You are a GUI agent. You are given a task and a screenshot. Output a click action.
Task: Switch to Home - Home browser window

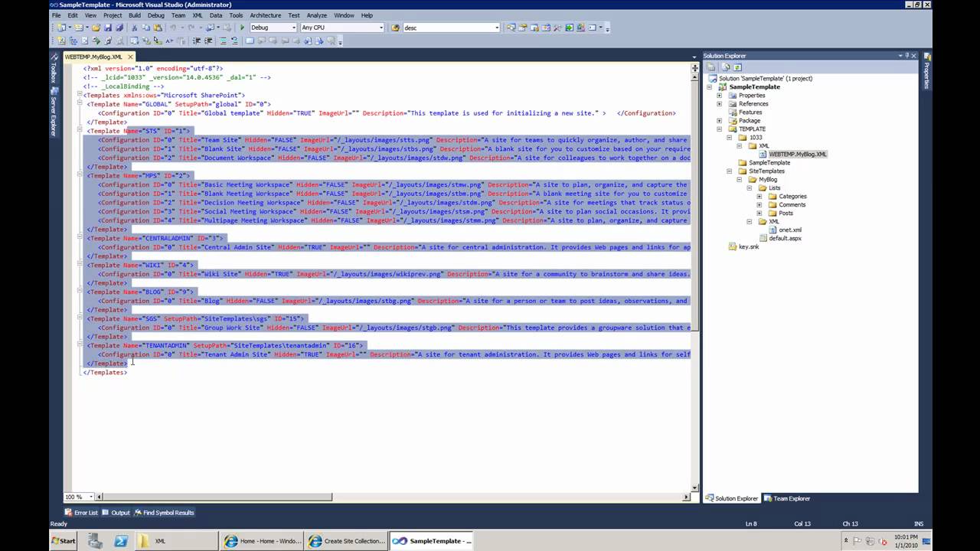262,541
